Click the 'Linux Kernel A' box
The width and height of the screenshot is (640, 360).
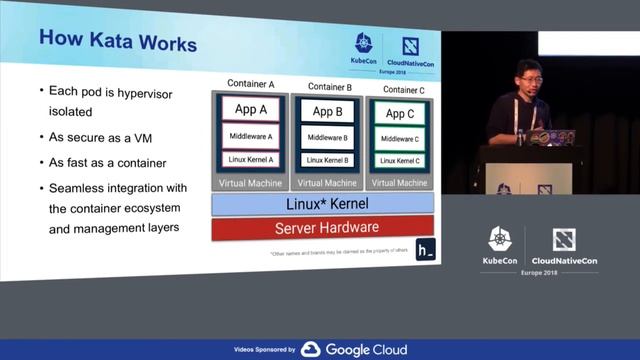point(251,160)
